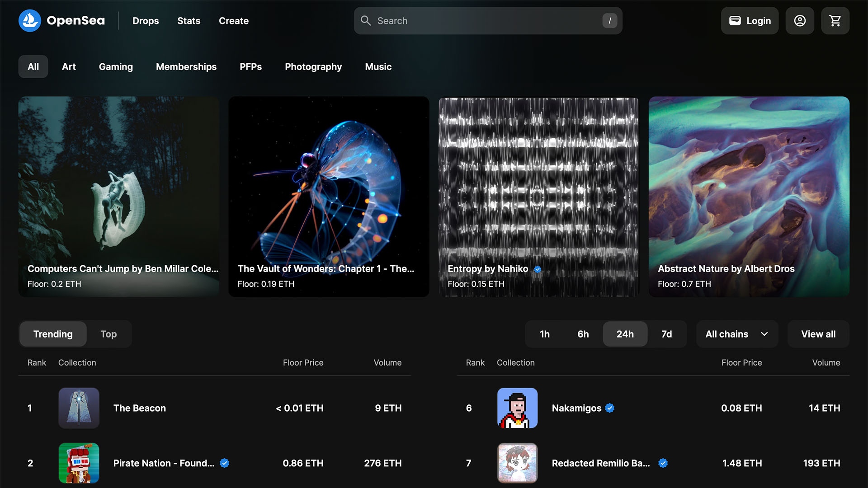Open Nakamigos collection avatar
Viewport: 868px width, 488px height.
(x=517, y=408)
